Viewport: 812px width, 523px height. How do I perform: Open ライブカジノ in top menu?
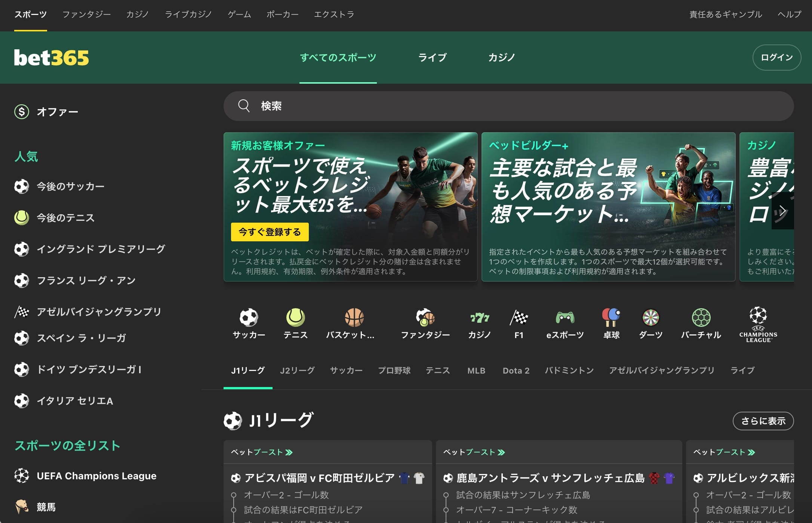tap(188, 15)
